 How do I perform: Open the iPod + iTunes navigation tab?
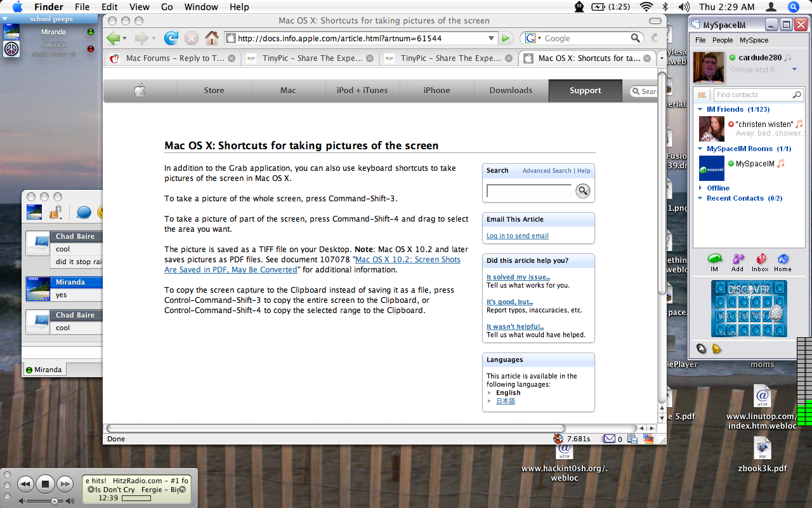362,91
